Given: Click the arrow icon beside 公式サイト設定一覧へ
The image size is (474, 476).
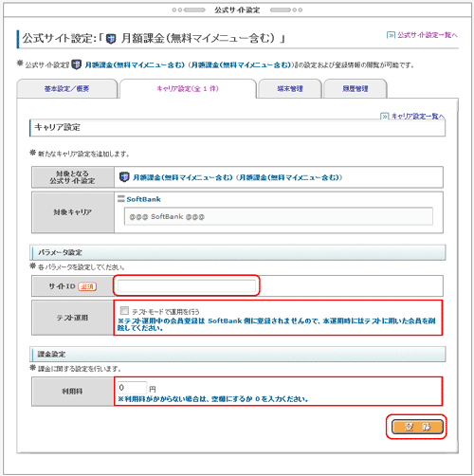Looking at the screenshot, I should (391, 35).
